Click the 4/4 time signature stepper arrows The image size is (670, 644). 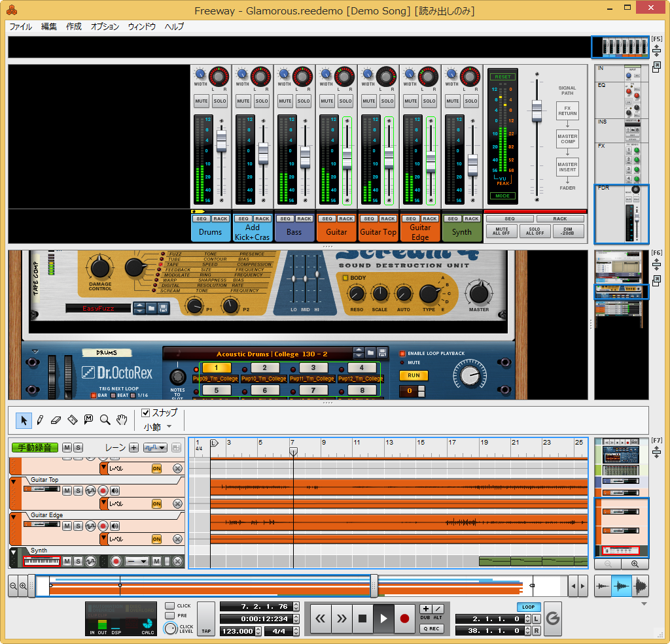(x=296, y=631)
